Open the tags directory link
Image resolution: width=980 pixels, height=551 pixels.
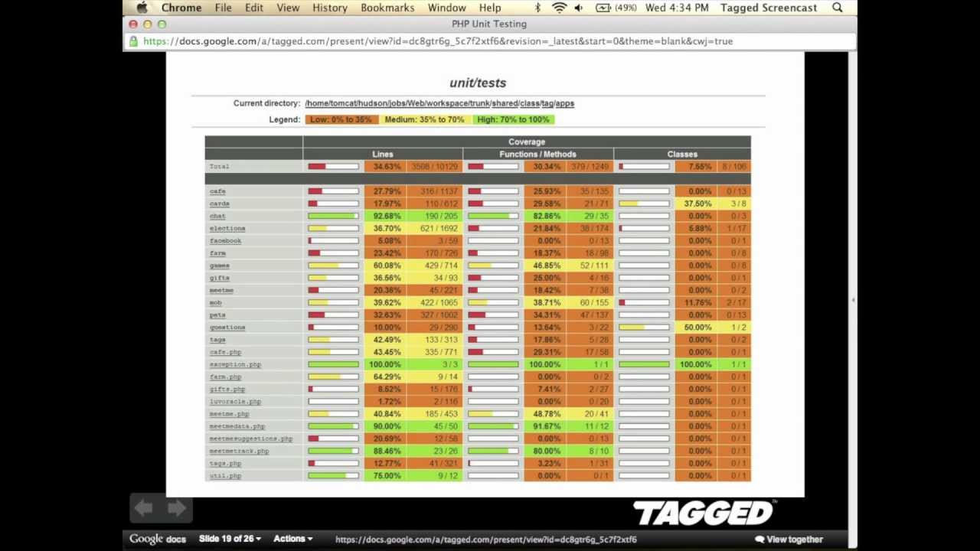click(x=217, y=340)
